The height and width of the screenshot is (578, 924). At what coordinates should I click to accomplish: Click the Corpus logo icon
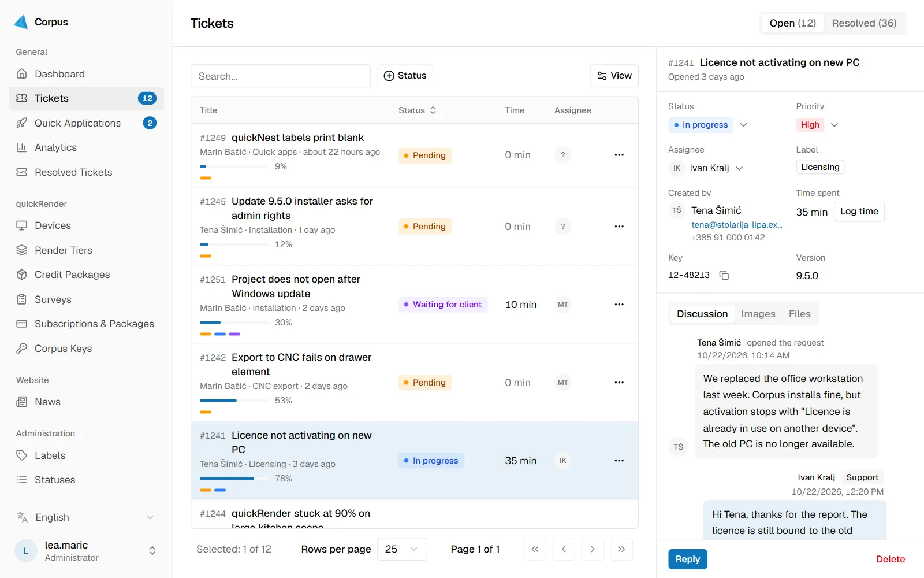click(x=21, y=22)
